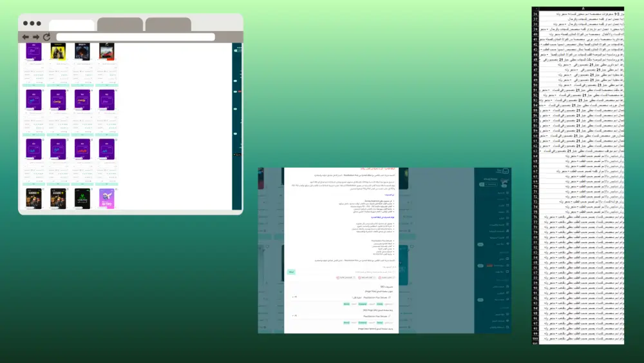Select cell A47 in the spreadsheet
This screenshot has height=363, width=644.
582,70
